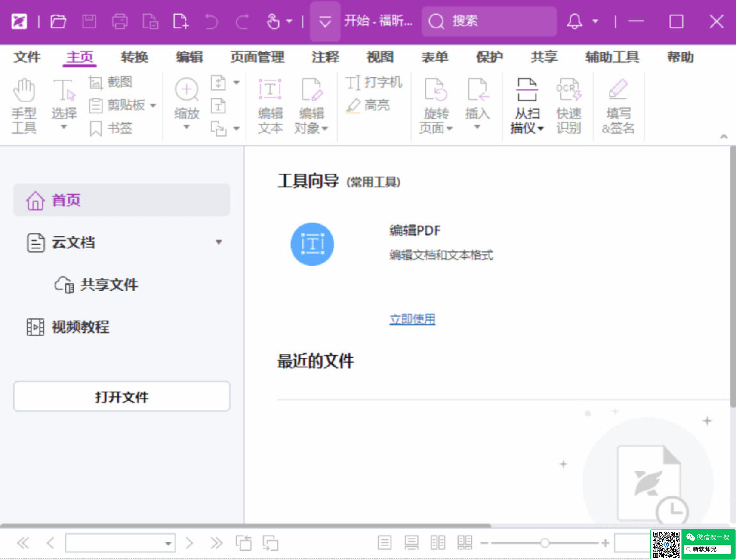Switch to single page view mode
This screenshot has width=736, height=560.
385,543
